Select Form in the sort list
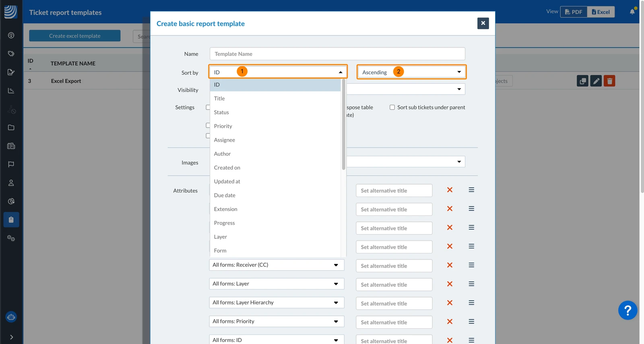Screen dimensions: 644x344 point(275,251)
